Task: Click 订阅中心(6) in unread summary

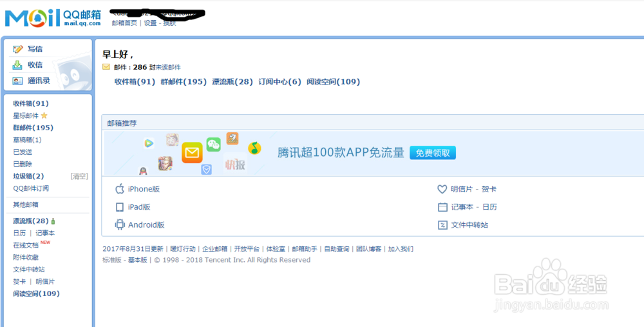Action: [279, 82]
